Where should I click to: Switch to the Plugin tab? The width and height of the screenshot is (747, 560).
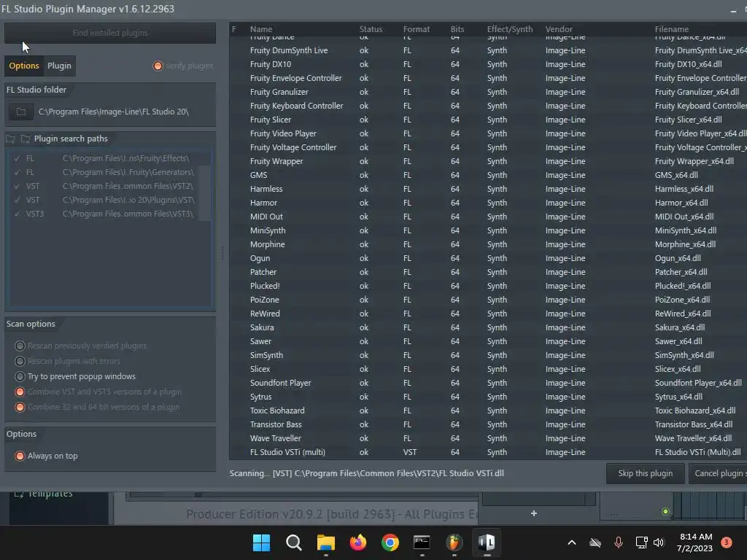pos(59,66)
